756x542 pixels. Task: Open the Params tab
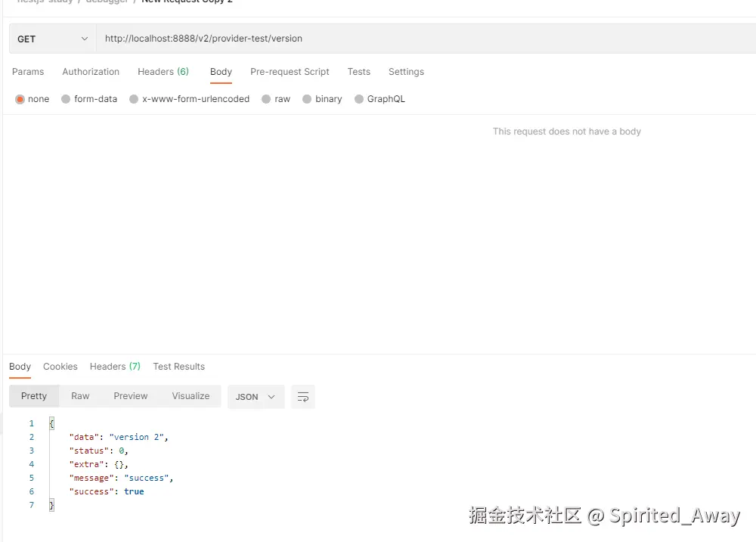28,72
